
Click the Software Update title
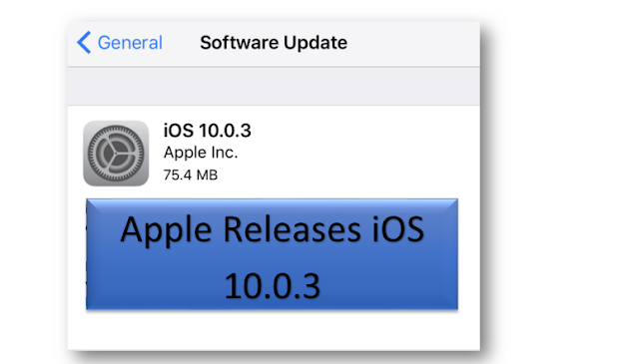pos(274,42)
